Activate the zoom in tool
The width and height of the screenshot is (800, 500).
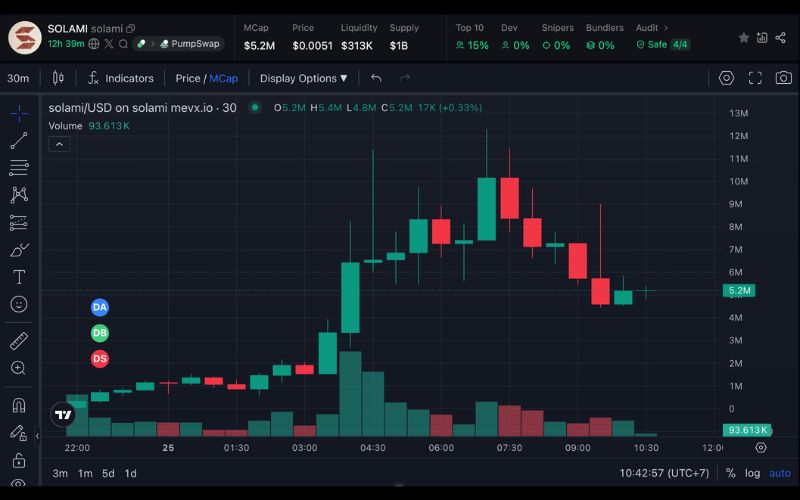pyautogui.click(x=19, y=368)
